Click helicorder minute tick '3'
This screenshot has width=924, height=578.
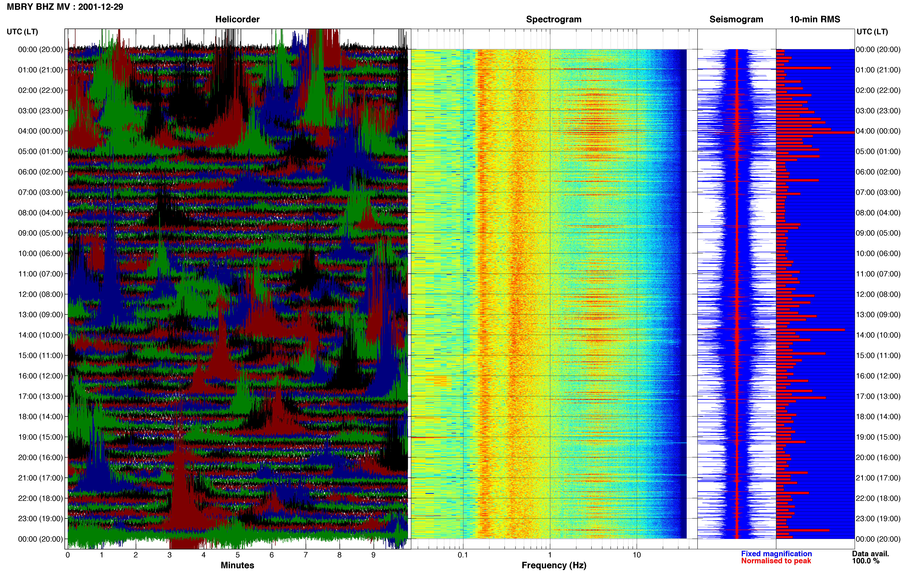pos(170,555)
